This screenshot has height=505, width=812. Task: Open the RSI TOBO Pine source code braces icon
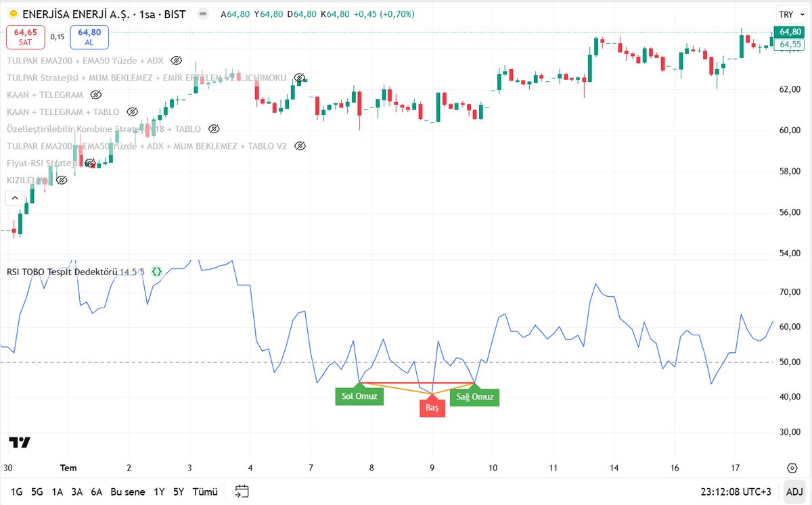click(x=156, y=272)
